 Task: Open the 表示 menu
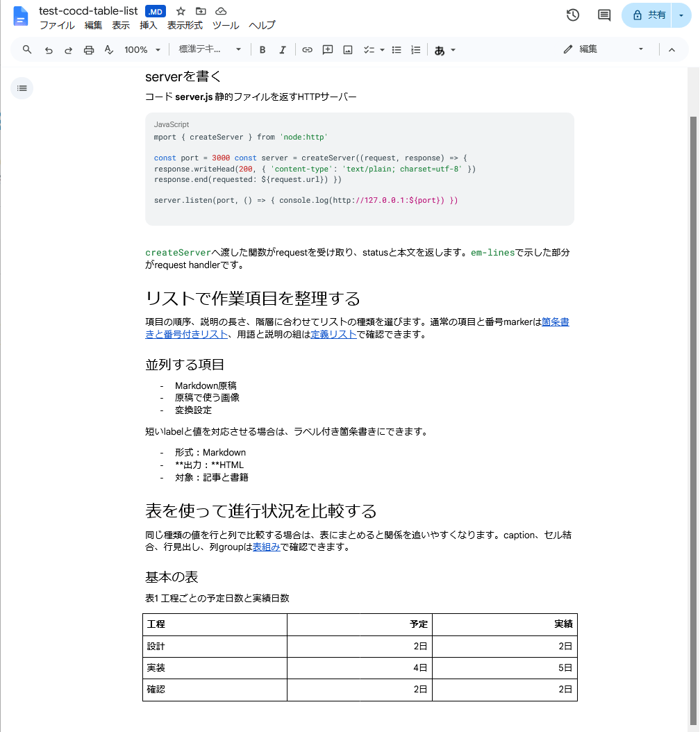coord(121,25)
